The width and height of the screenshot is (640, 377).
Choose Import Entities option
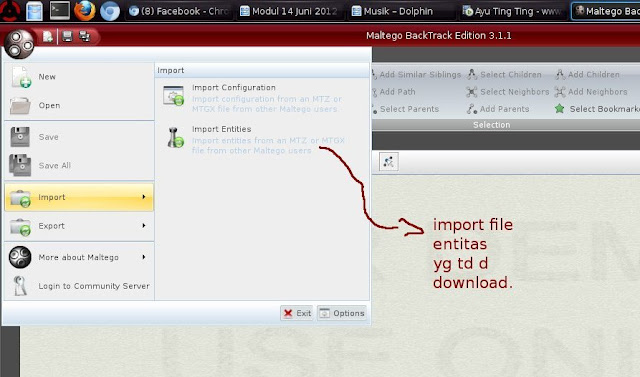click(x=262, y=140)
